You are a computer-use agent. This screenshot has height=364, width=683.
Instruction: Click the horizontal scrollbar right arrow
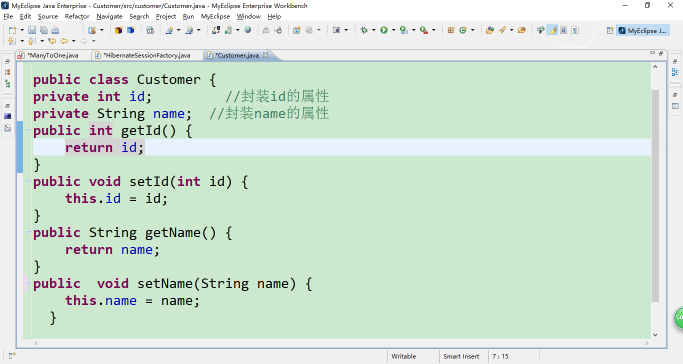647,343
